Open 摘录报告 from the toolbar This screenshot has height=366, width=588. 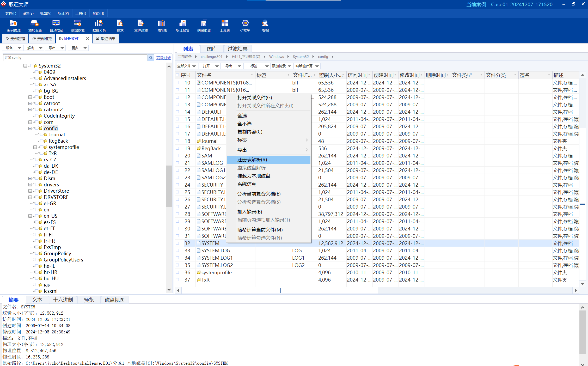(204, 26)
